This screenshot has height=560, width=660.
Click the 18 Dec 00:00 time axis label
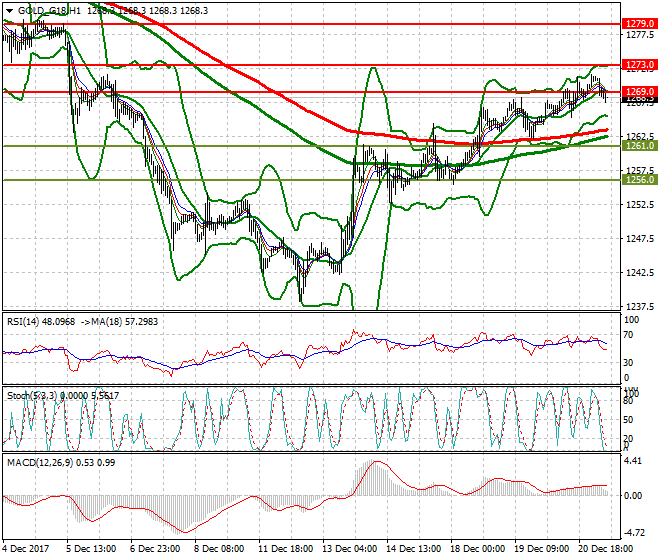(x=478, y=549)
